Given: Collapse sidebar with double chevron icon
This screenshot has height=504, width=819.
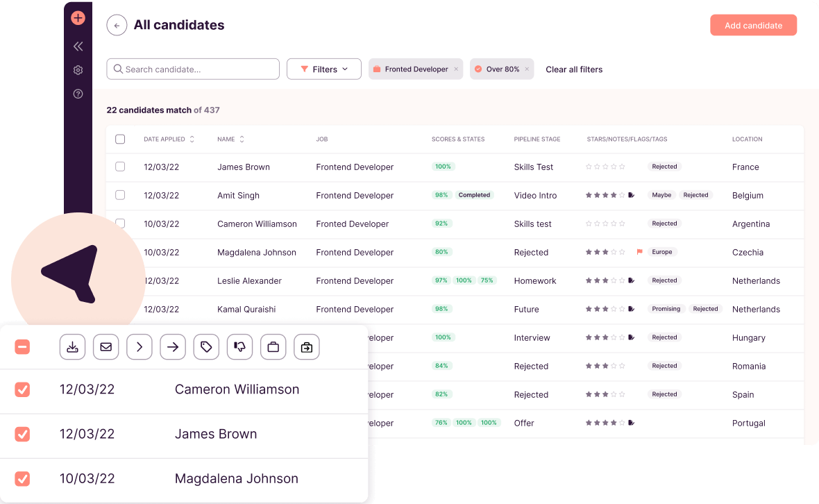Looking at the screenshot, I should click(x=78, y=47).
